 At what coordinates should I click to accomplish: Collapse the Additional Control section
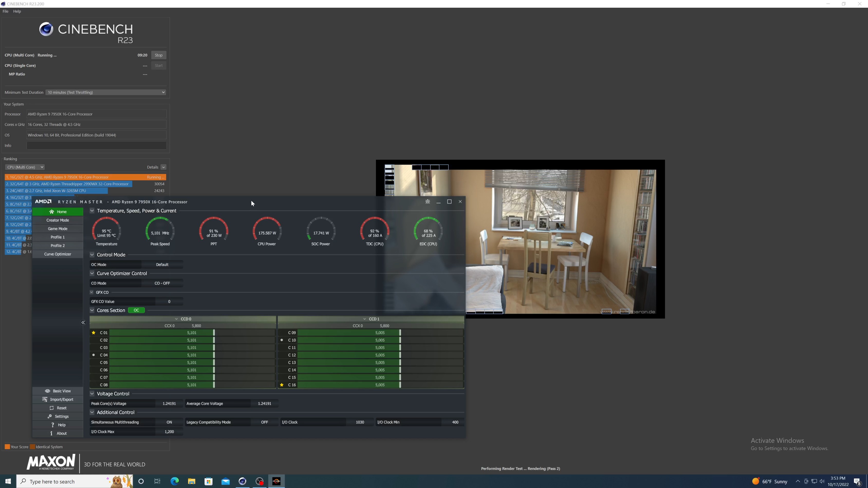(92, 412)
